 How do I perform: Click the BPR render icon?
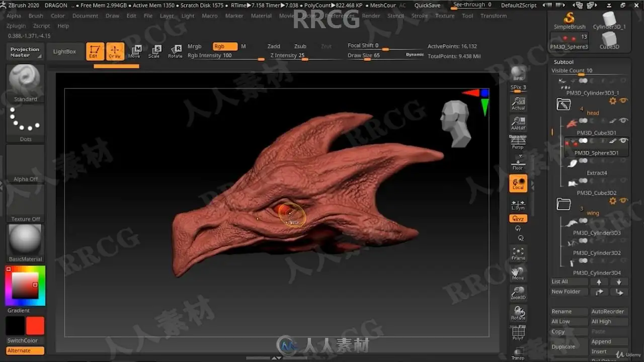(518, 73)
